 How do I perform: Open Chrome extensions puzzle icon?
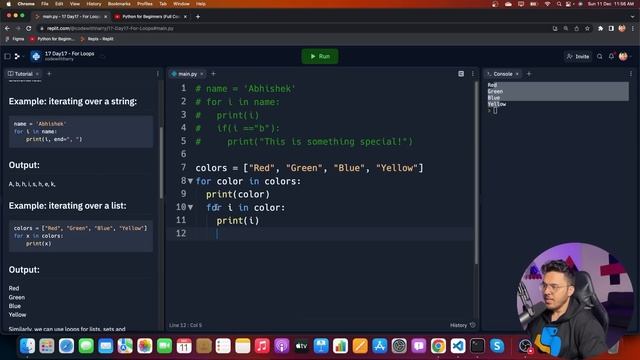(600, 28)
